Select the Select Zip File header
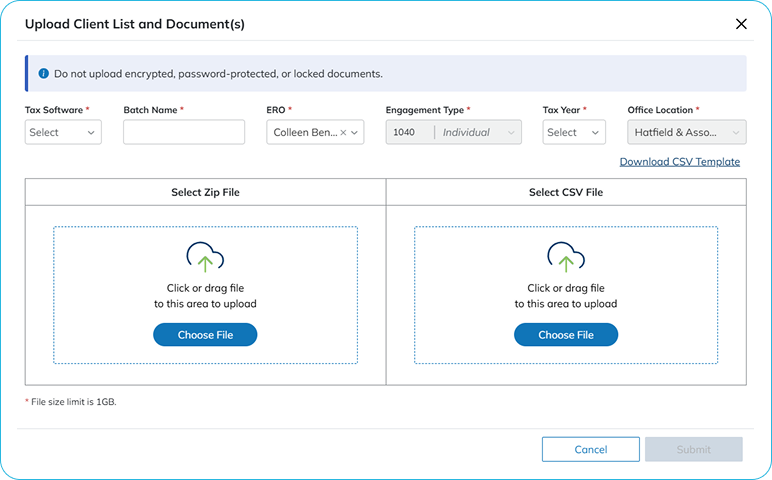This screenshot has height=480, width=772. pos(205,192)
